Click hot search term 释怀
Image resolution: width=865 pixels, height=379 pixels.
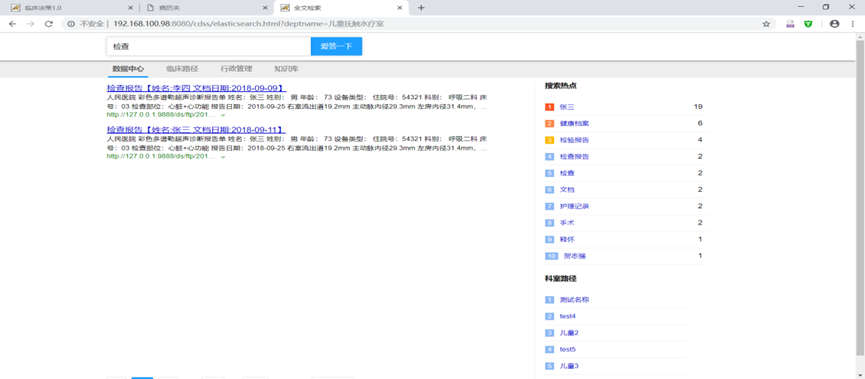(567, 239)
